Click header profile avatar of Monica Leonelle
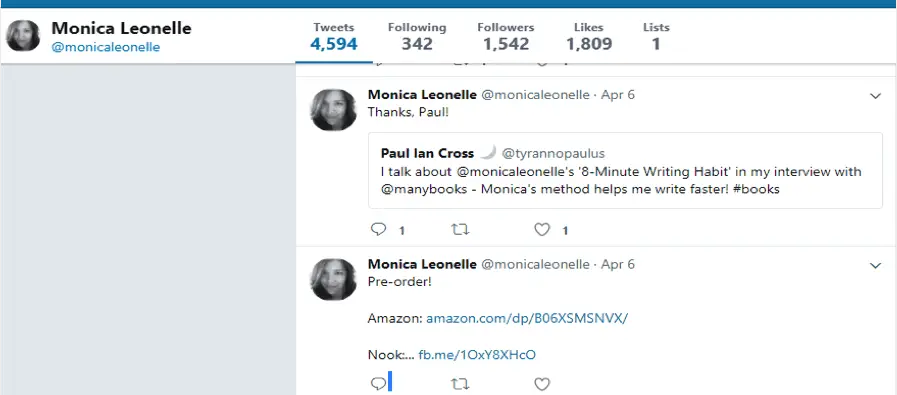 point(23,36)
